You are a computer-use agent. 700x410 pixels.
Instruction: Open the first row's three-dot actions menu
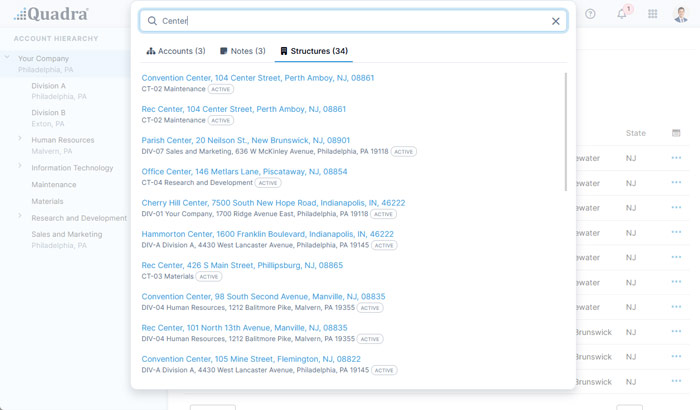[x=676, y=158]
